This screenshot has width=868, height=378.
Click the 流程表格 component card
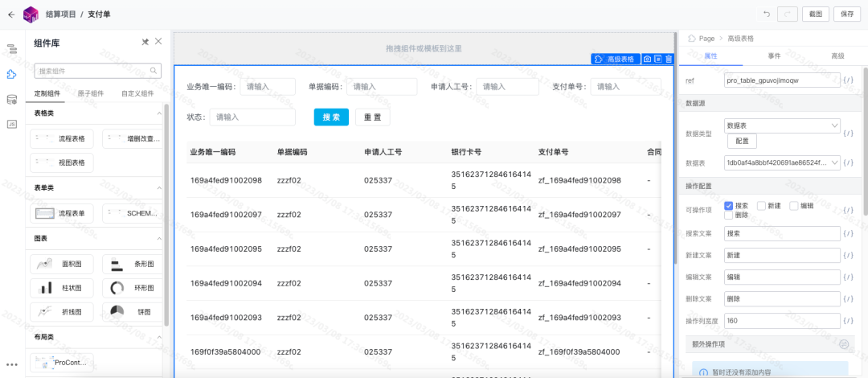pos(61,138)
